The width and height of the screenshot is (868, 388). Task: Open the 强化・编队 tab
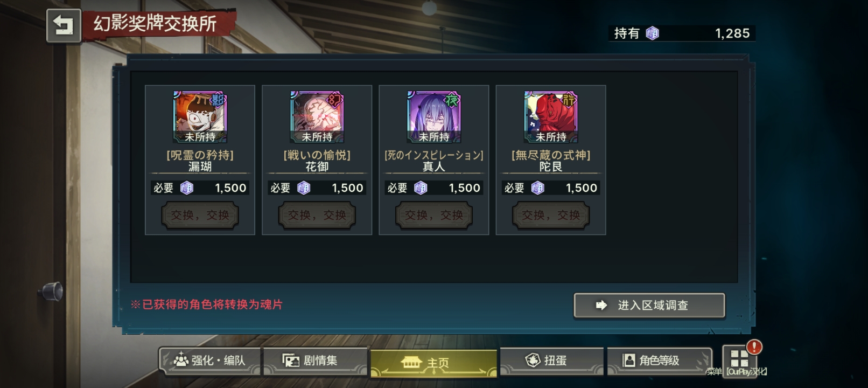(209, 361)
